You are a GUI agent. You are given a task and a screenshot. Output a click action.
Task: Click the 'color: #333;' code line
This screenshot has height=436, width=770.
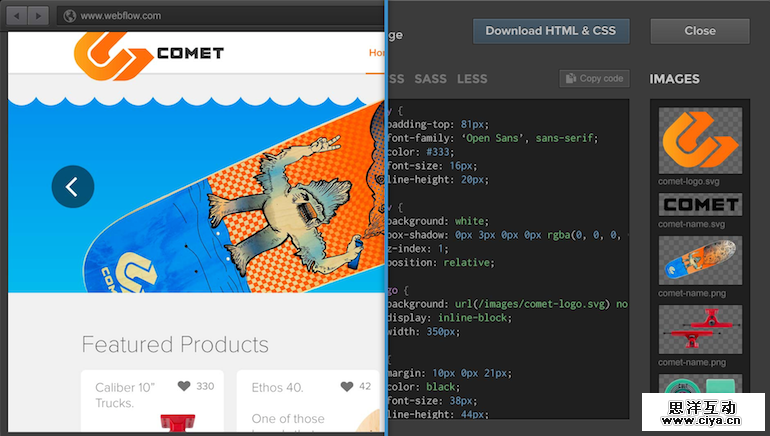(421, 152)
